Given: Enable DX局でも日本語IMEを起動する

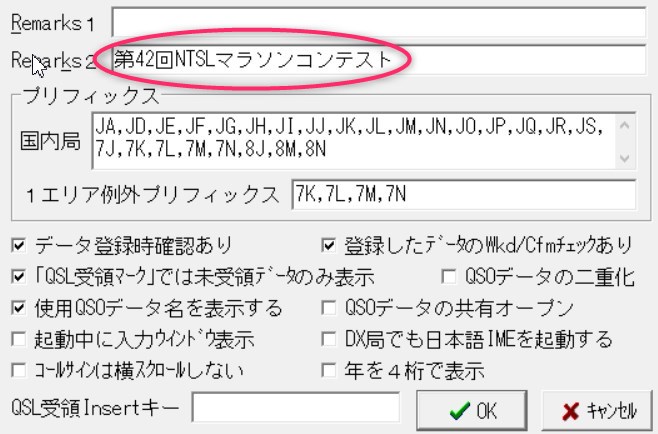Looking at the screenshot, I should coord(328,339).
